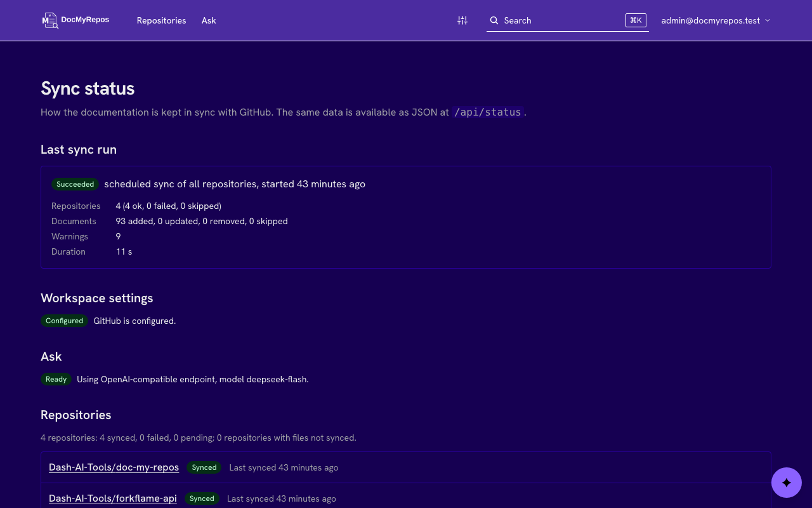Click 'Last synced 43 minutes ago' beside doc-my-repos
The image size is (812, 508).
tap(284, 467)
